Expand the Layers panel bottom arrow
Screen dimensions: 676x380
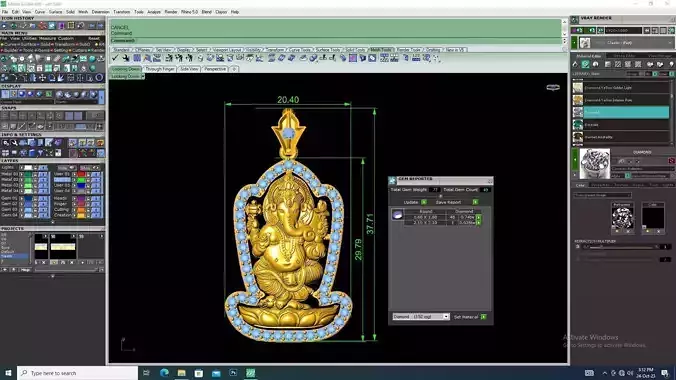pos(53,222)
